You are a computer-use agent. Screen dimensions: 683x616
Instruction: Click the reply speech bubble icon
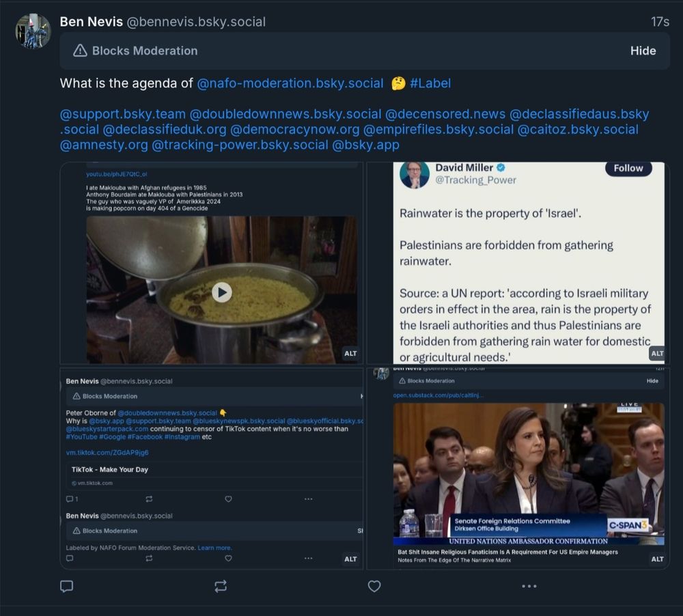[66, 586]
